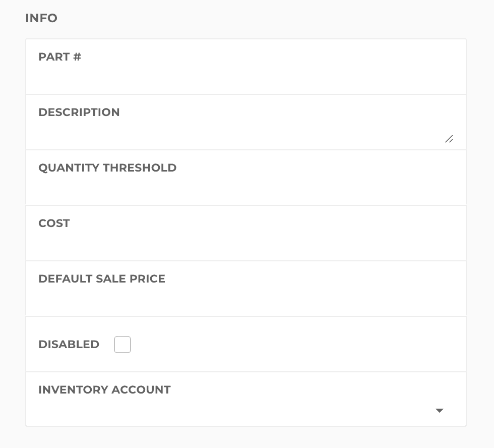Click the INFO section heading
The width and height of the screenshot is (494, 448).
tap(41, 18)
